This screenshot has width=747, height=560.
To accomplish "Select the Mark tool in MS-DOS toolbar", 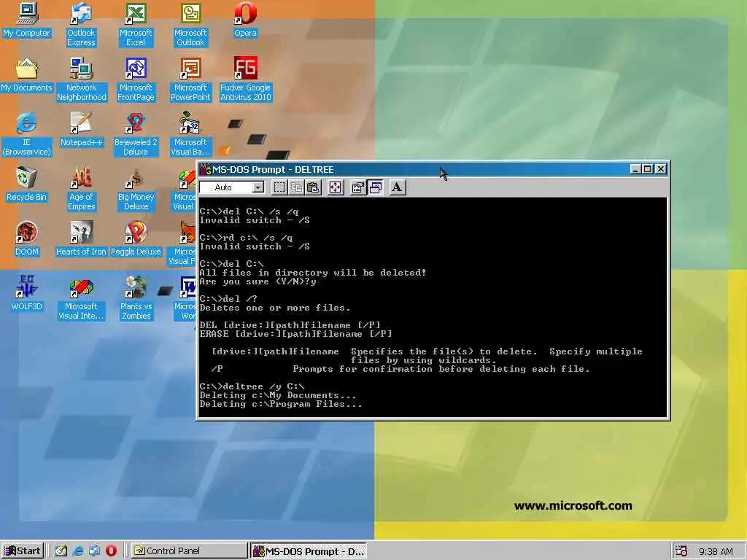I will pos(279,187).
